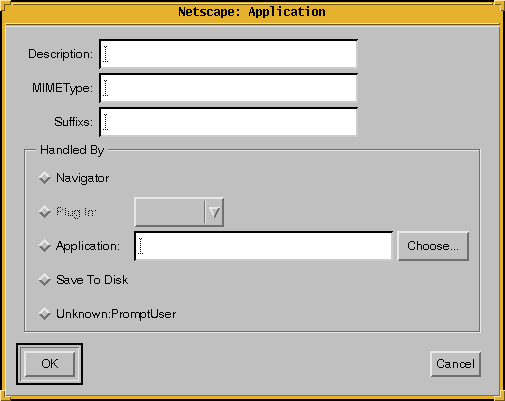Expand the Plug In dropdown arrow
This screenshot has width=505, height=401.
214,212
